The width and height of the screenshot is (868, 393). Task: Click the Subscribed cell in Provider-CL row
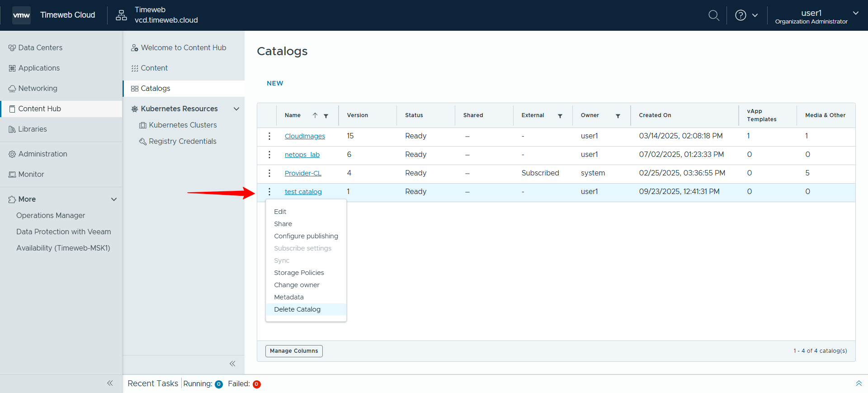pos(540,173)
